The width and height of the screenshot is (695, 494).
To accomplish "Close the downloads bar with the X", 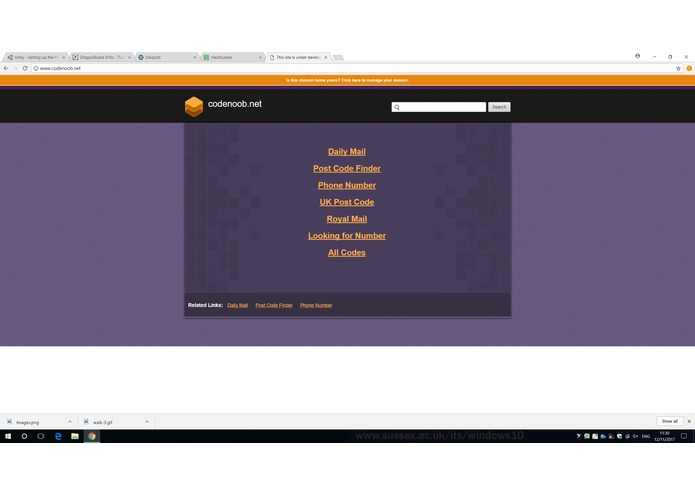I will click(689, 421).
